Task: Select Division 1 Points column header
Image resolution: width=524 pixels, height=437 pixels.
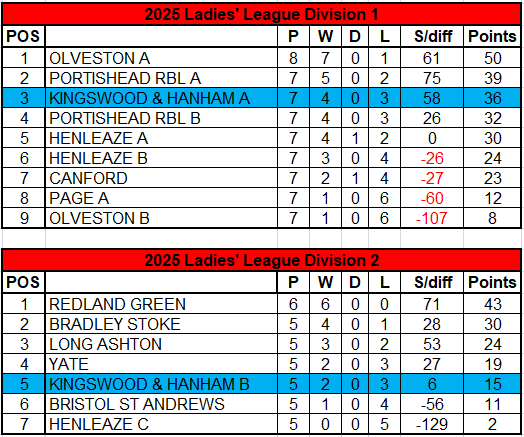Action: [492, 36]
